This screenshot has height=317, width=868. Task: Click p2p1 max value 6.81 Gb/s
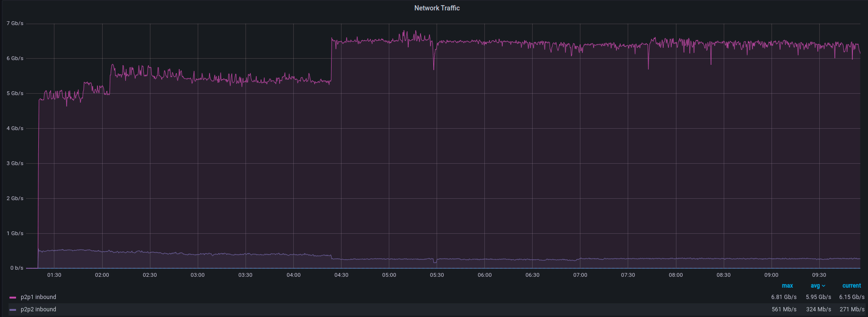point(783,297)
